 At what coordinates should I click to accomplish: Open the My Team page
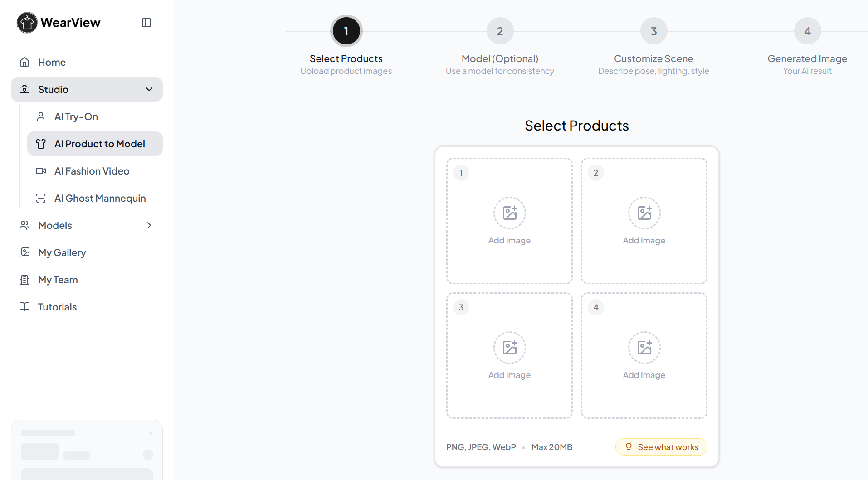point(87,280)
